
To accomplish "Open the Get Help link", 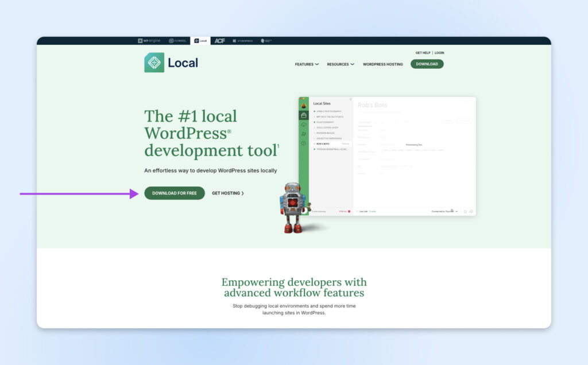I will (423, 53).
